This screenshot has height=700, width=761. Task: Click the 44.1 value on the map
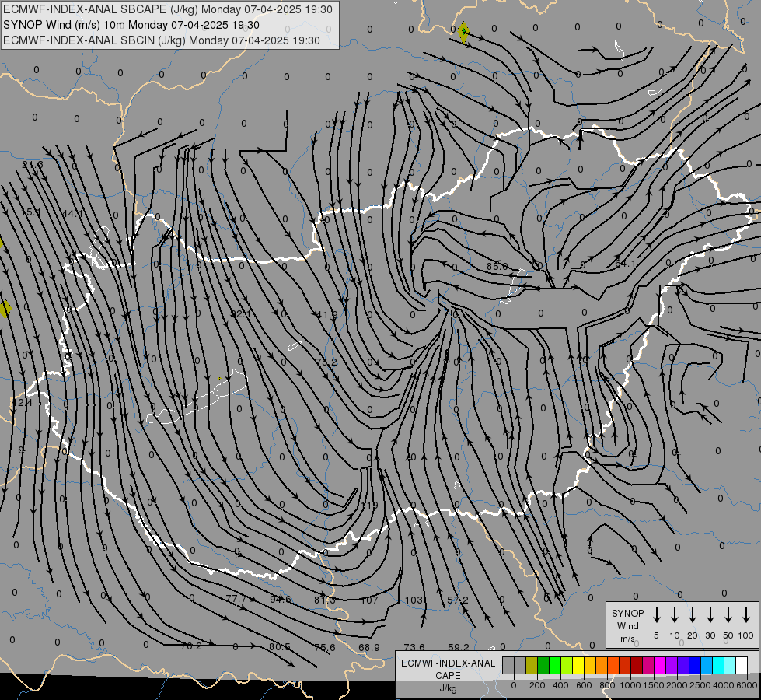(72, 214)
